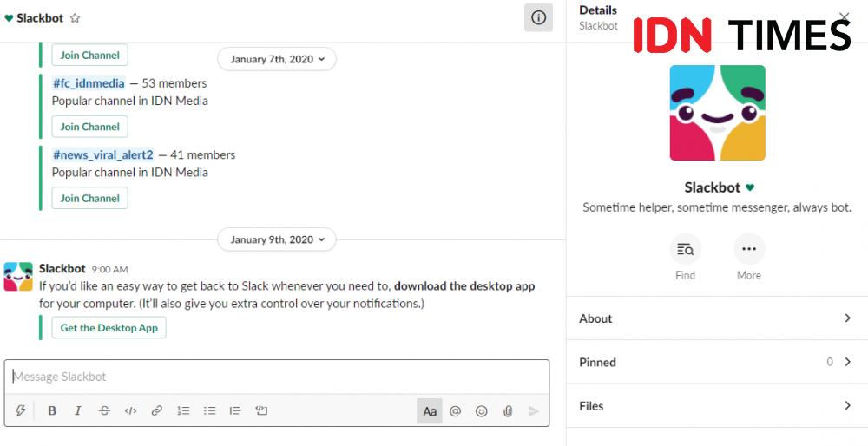Click the 53 members text

coord(174,83)
